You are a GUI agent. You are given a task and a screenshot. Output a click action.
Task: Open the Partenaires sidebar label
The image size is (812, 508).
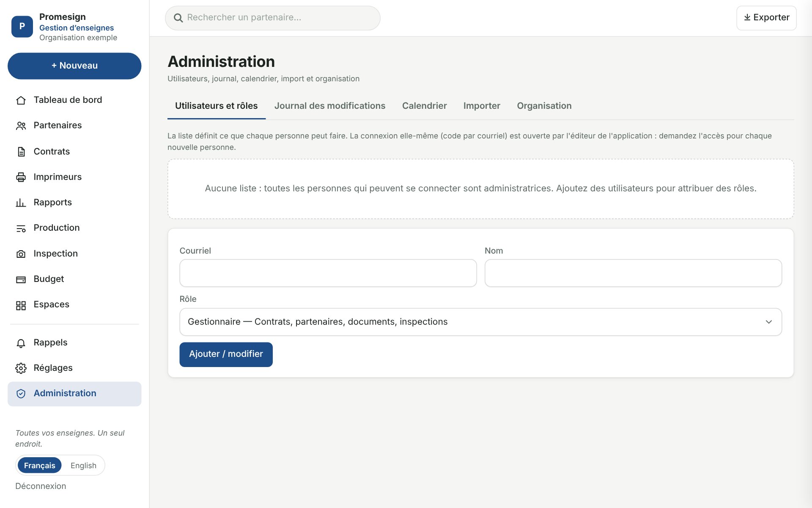click(58, 125)
